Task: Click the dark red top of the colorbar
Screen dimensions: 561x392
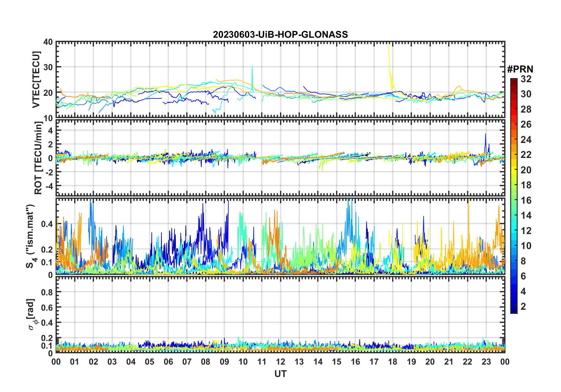Action: click(514, 80)
